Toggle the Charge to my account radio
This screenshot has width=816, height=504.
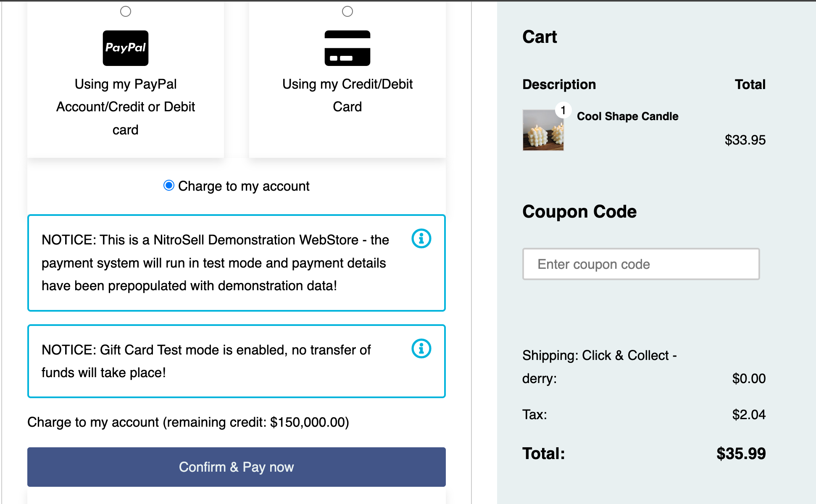tap(169, 186)
